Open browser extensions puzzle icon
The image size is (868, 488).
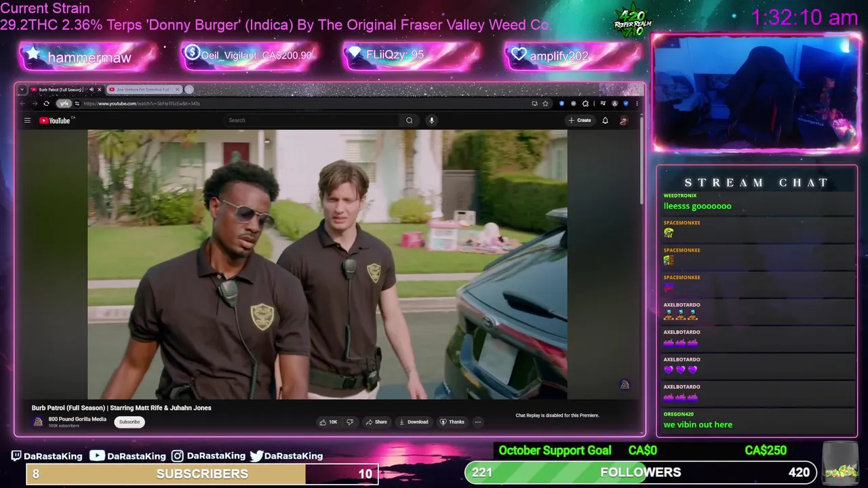pyautogui.click(x=585, y=104)
